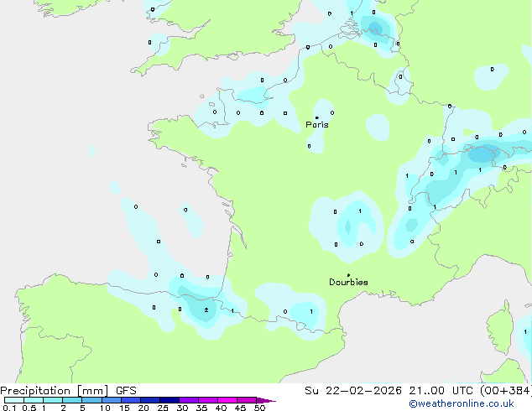Click the '50' legend scale label
532x411 pixels.
tap(259, 408)
